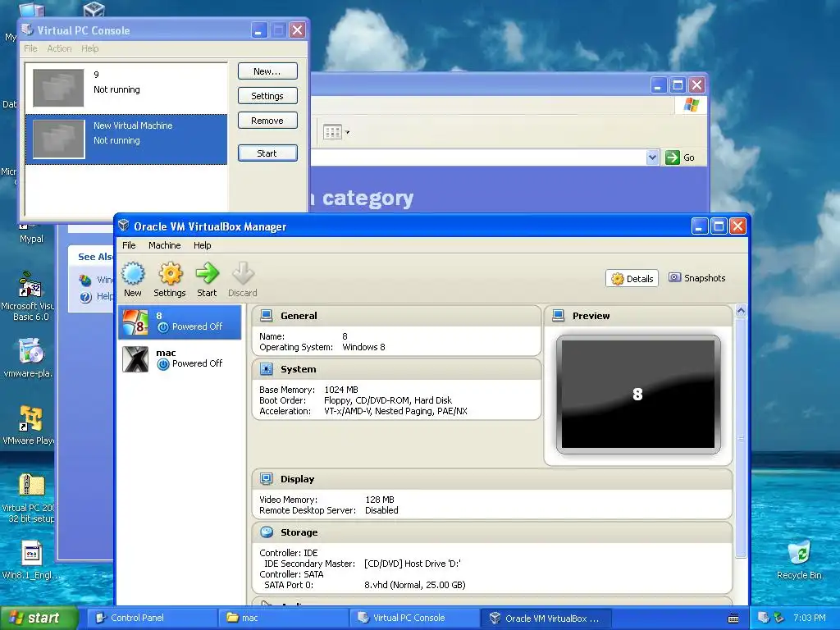The width and height of the screenshot is (840, 630).
Task: Click the Oracle VM VirtualBox taskbar button
Action: pyautogui.click(x=546, y=619)
